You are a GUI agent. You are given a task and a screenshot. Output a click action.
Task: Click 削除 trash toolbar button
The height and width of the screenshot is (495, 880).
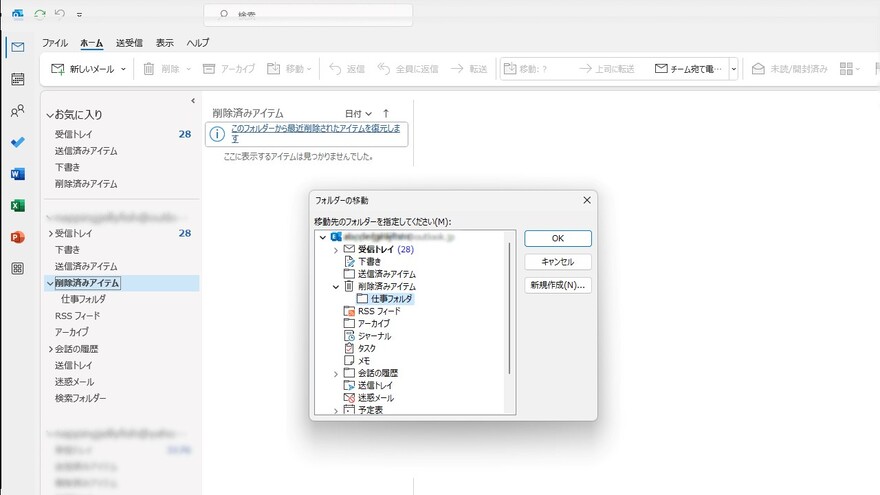tap(161, 69)
